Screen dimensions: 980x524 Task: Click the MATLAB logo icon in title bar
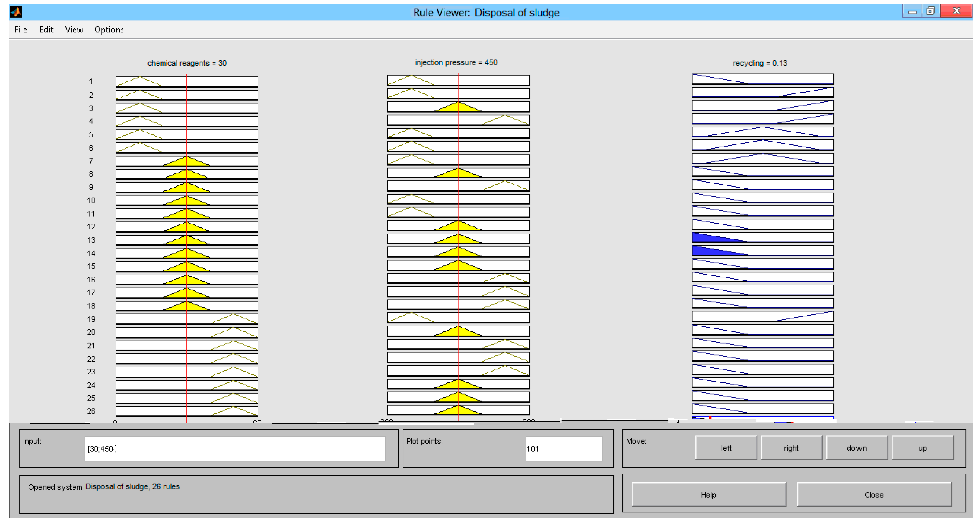pos(16,12)
